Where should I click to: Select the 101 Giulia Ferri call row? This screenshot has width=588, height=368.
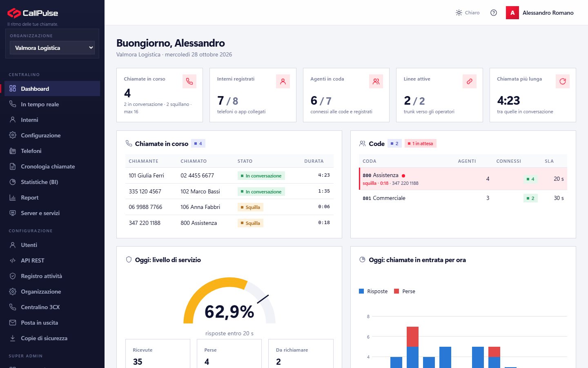(x=229, y=175)
